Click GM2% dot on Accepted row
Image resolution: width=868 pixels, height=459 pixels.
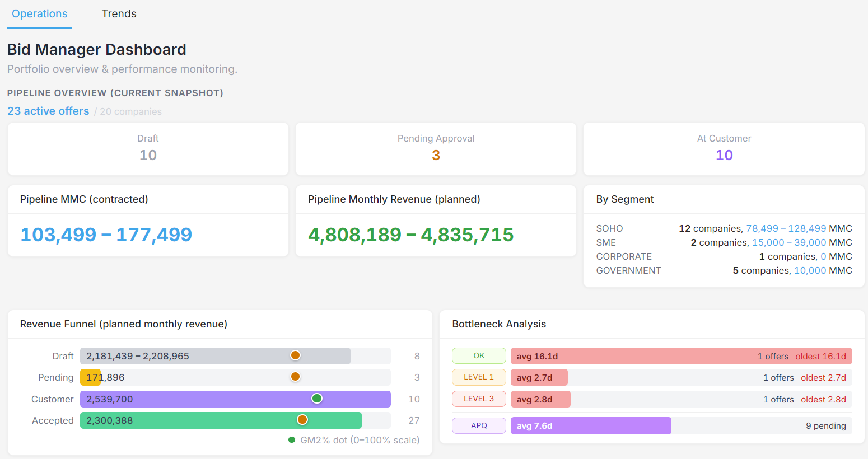302,420
